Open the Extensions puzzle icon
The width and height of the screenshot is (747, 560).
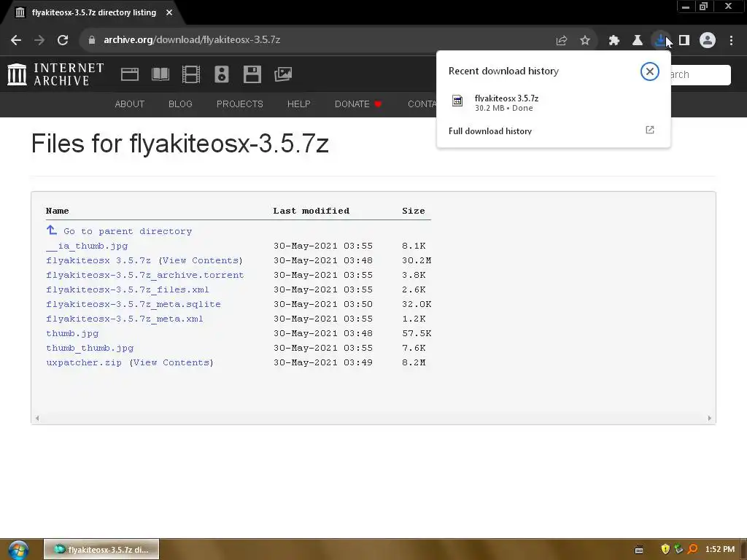coord(614,41)
